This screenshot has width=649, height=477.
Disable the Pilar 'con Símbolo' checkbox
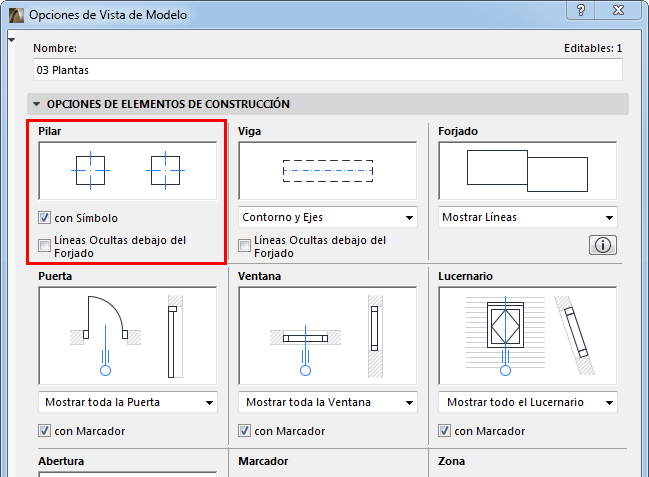click(x=44, y=217)
